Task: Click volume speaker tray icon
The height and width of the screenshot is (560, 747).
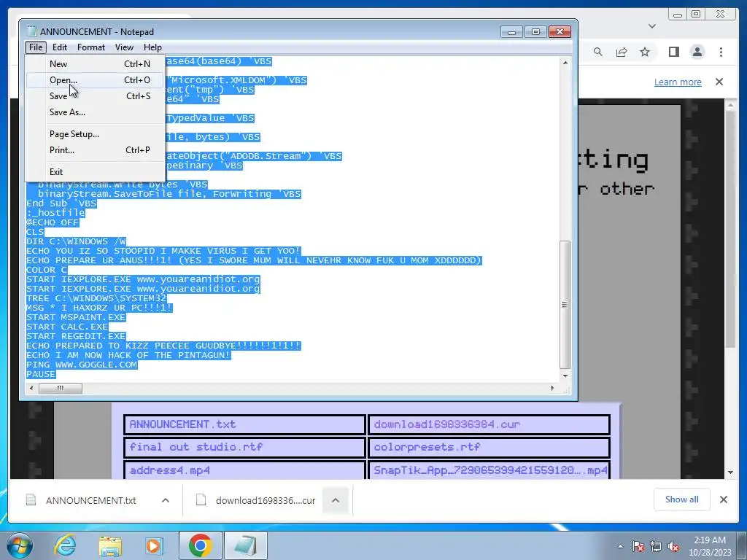Action: [673, 546]
